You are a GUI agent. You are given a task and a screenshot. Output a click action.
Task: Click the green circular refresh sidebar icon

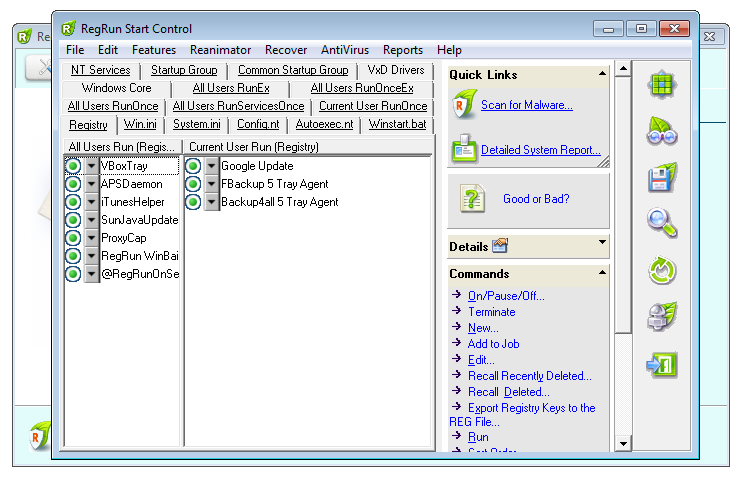(x=662, y=271)
